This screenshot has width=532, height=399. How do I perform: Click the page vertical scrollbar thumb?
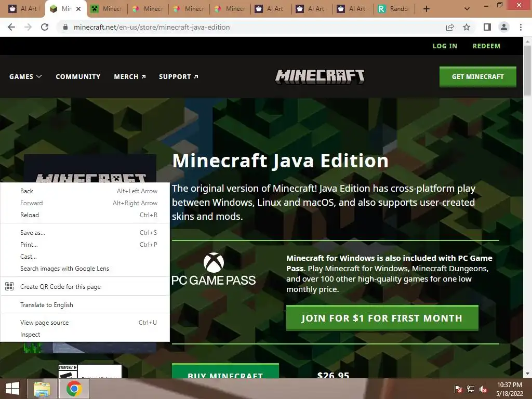(527, 70)
